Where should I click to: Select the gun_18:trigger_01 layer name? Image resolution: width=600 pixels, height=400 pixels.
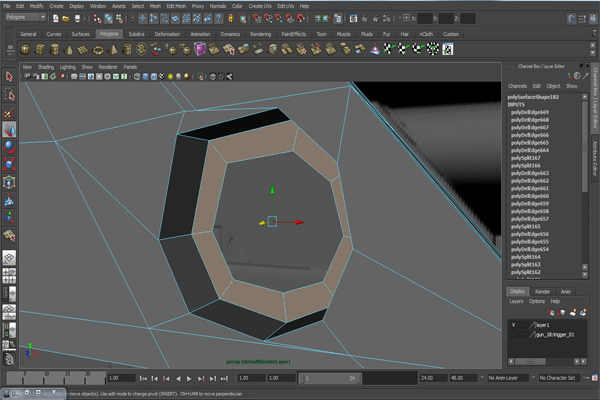point(555,335)
